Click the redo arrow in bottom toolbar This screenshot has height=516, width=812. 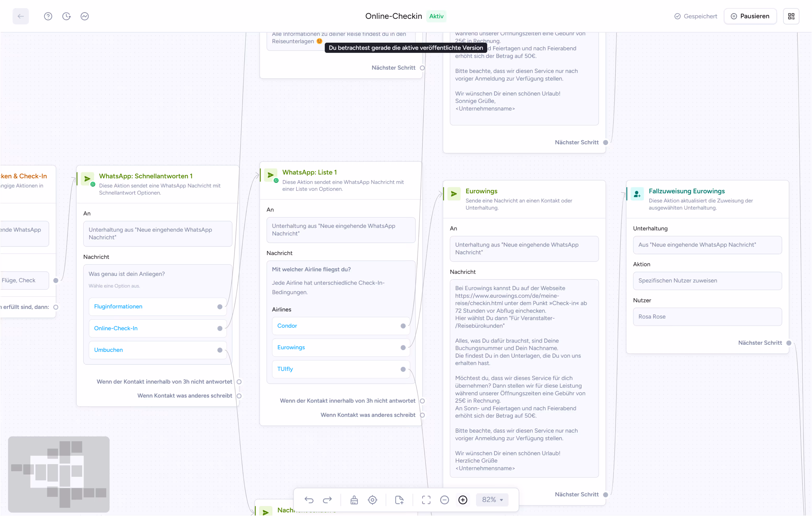327,500
